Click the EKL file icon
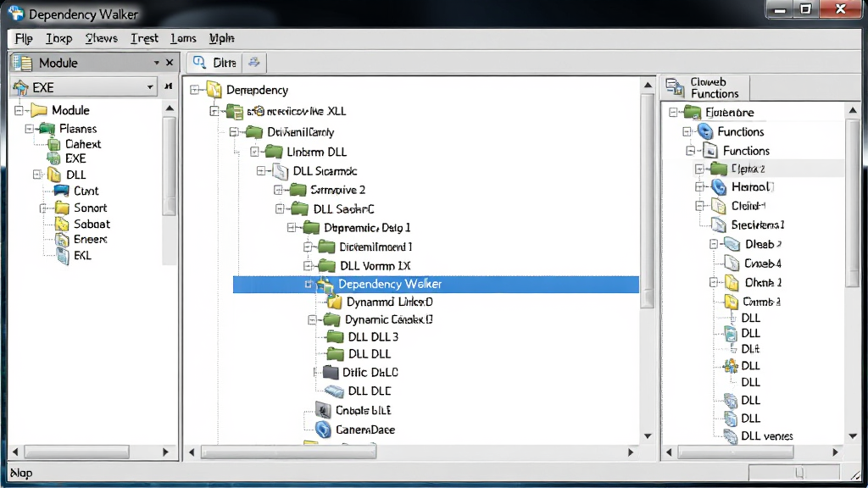The height and width of the screenshot is (488, 868). [63, 256]
